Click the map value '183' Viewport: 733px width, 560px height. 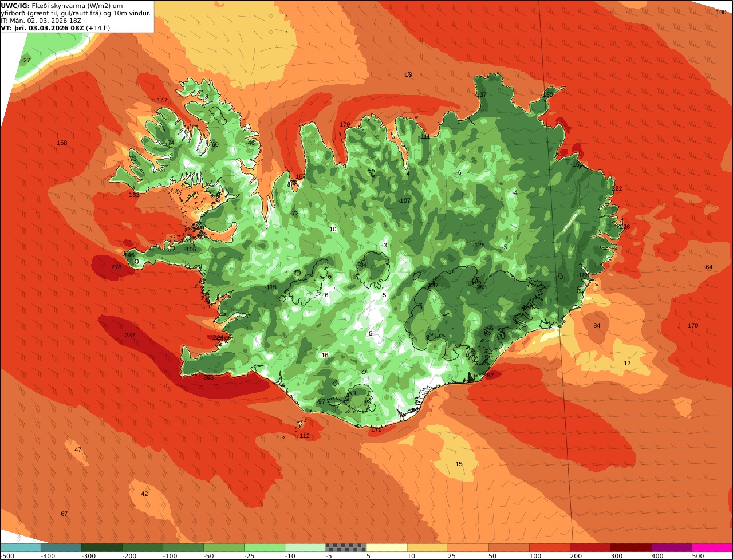[x=134, y=195]
